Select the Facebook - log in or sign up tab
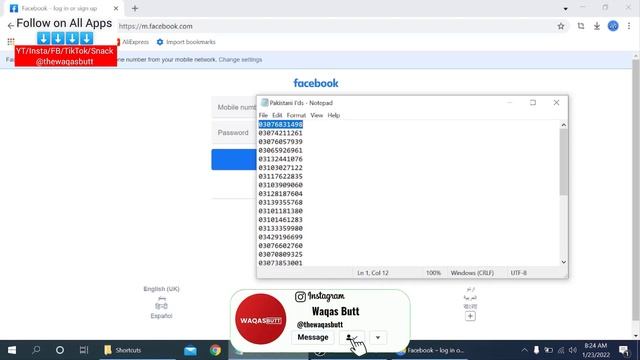 [59, 8]
